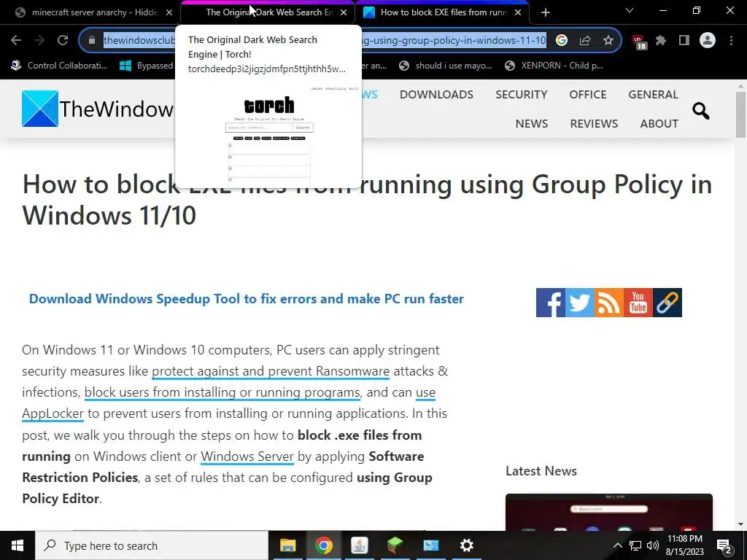Switch to The Original Dark Web Search tab

pyautogui.click(x=267, y=12)
